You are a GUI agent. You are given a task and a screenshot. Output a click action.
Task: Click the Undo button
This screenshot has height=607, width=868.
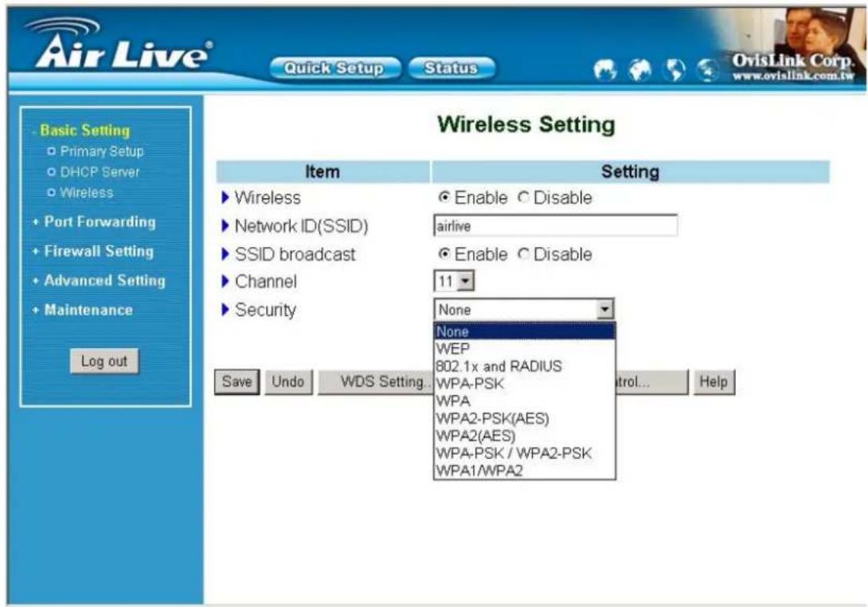287,382
